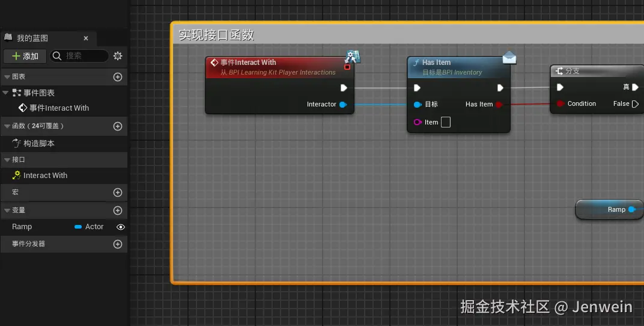Add a new event dispatcher

click(x=118, y=244)
